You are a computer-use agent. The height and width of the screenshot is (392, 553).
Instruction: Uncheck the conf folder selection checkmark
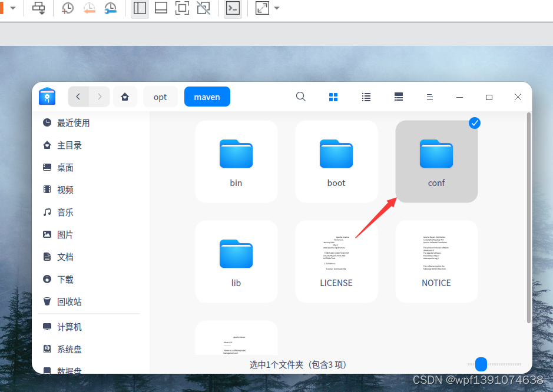point(474,123)
